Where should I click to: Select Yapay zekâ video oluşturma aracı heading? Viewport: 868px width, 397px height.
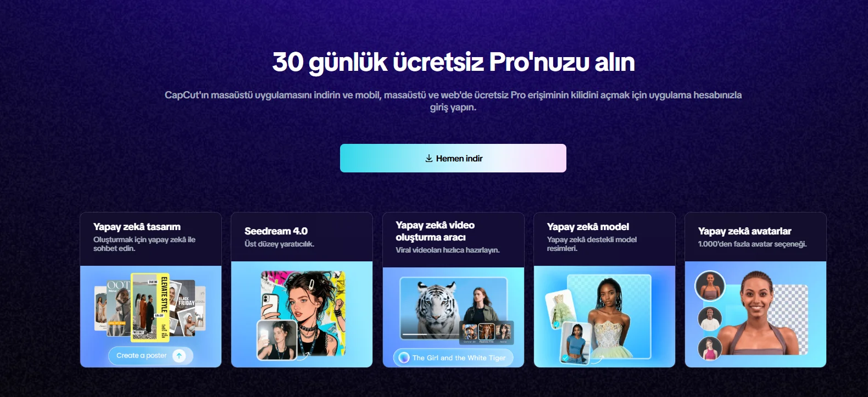(435, 231)
